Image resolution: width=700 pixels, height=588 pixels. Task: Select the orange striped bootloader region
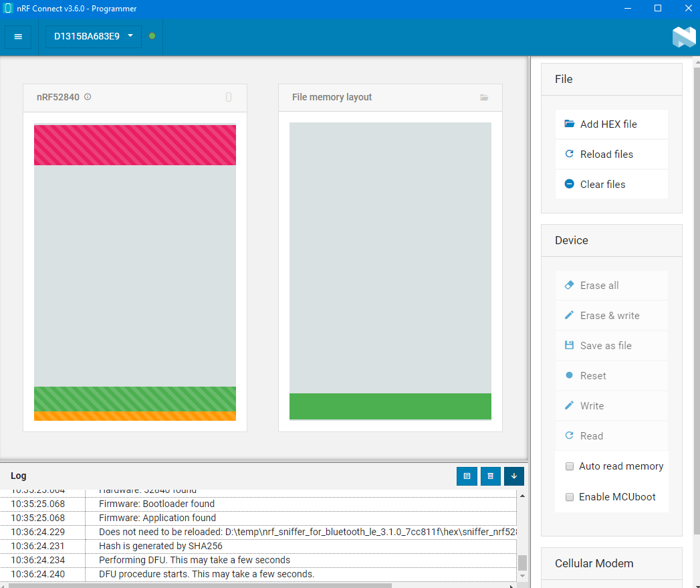tap(135, 416)
